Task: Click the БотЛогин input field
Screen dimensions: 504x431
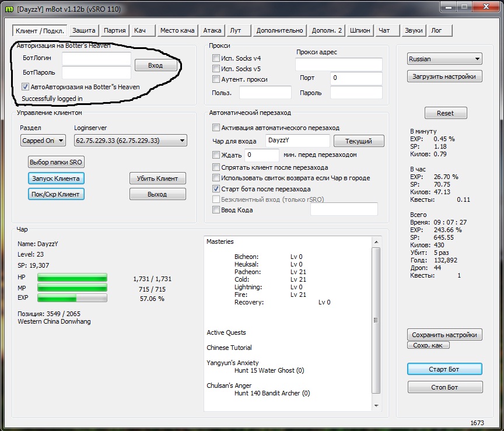Action: [x=96, y=59]
